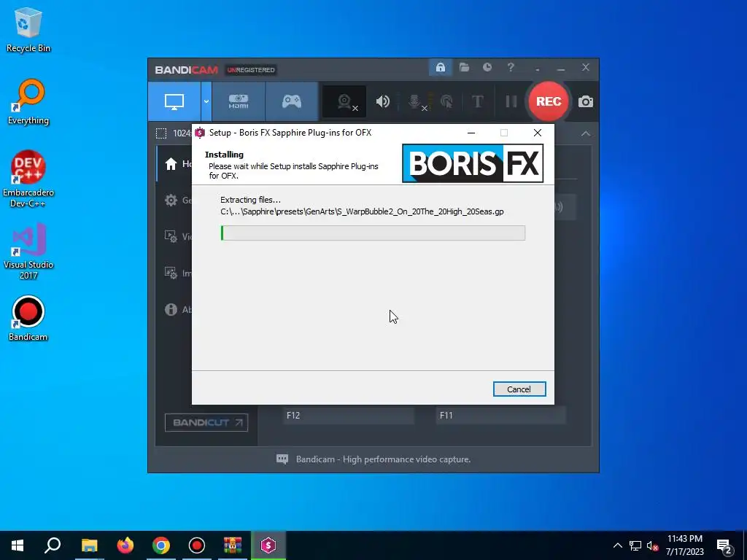This screenshot has width=747, height=560.
Task: Open the Bandicam Image tab
Action: (x=174, y=273)
